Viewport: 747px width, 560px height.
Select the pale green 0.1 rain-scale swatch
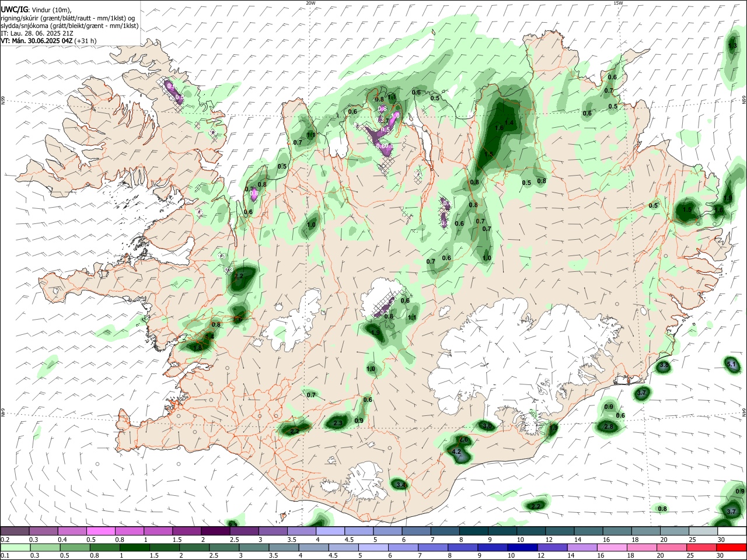pyautogui.click(x=15, y=547)
